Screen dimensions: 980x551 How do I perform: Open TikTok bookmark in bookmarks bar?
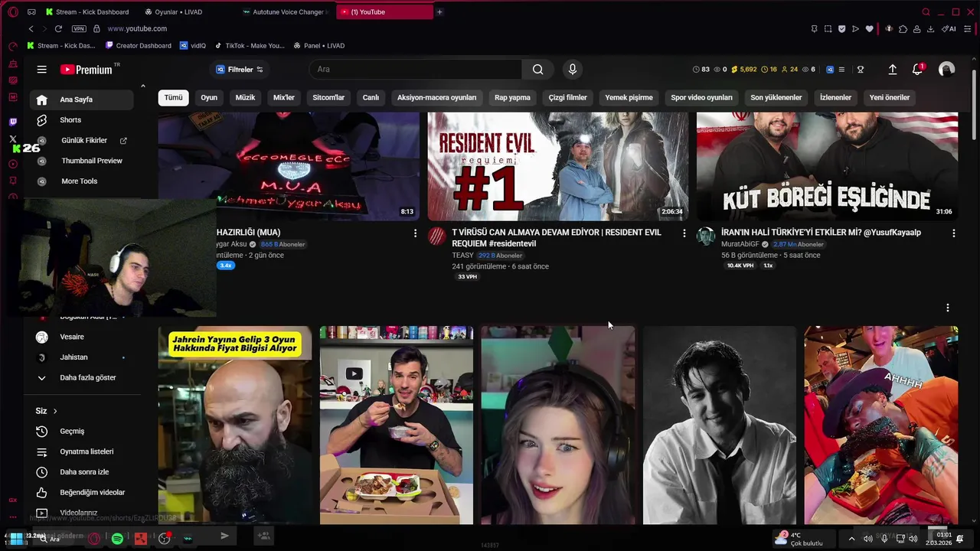(250, 46)
